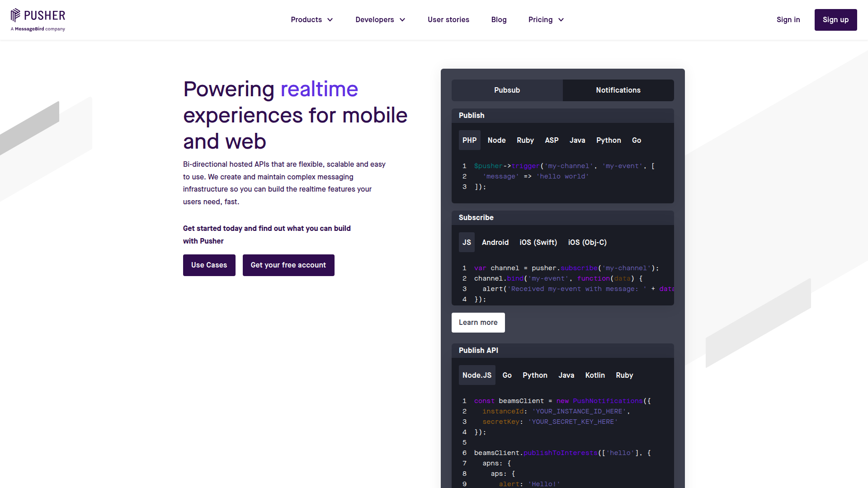
Task: Show the Ruby example in the Publish panel
Action: pos(525,140)
